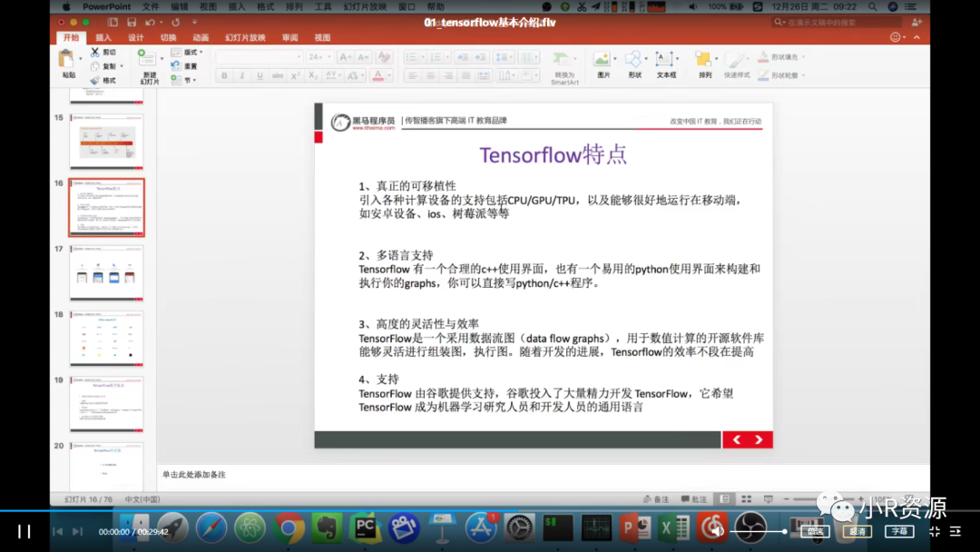Switch to the Insert (插入) ribbon tab

click(103, 37)
